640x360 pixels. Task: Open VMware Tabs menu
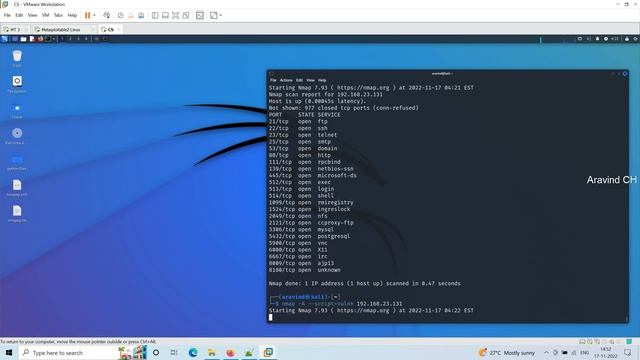(x=58, y=15)
